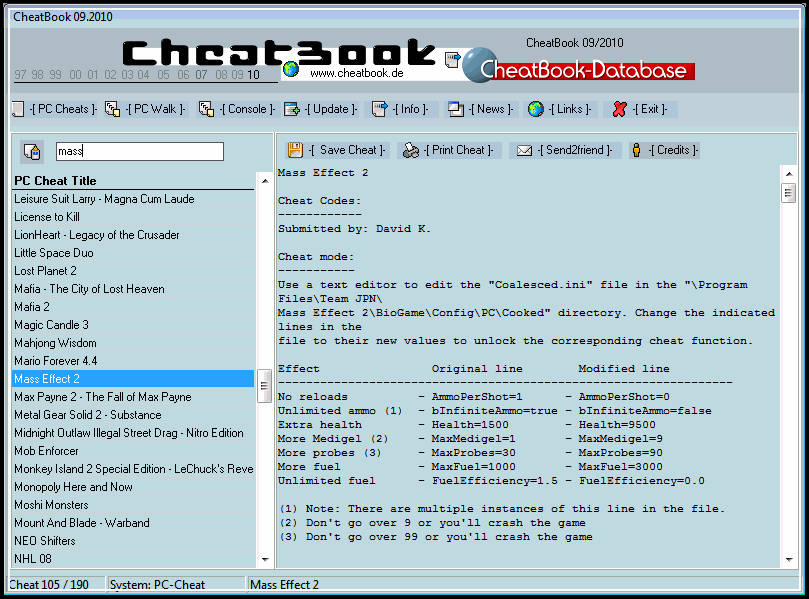This screenshot has height=599, width=809.
Task: Click the Links globe icon
Action: 536,109
